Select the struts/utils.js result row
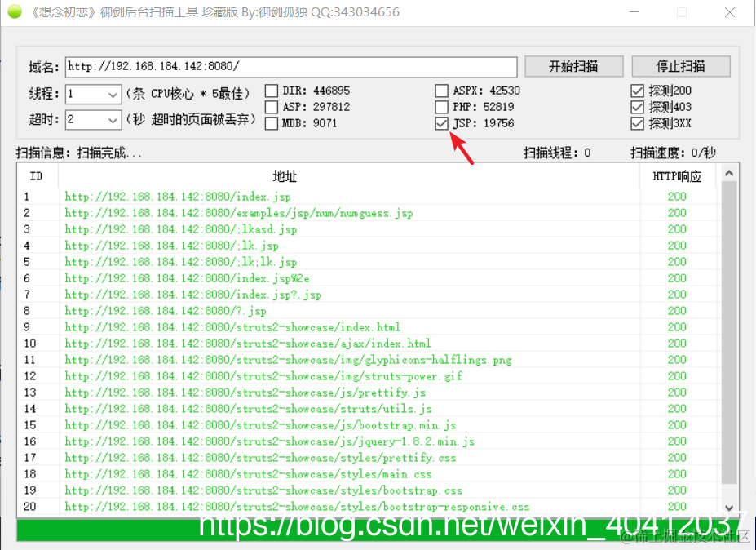This screenshot has width=756, height=550. coord(369,409)
